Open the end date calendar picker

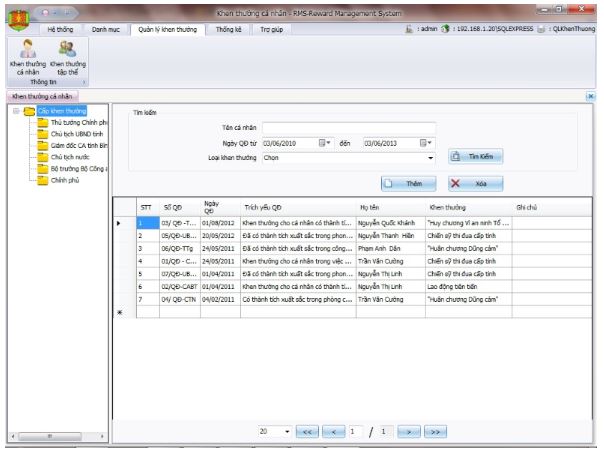coord(425,143)
